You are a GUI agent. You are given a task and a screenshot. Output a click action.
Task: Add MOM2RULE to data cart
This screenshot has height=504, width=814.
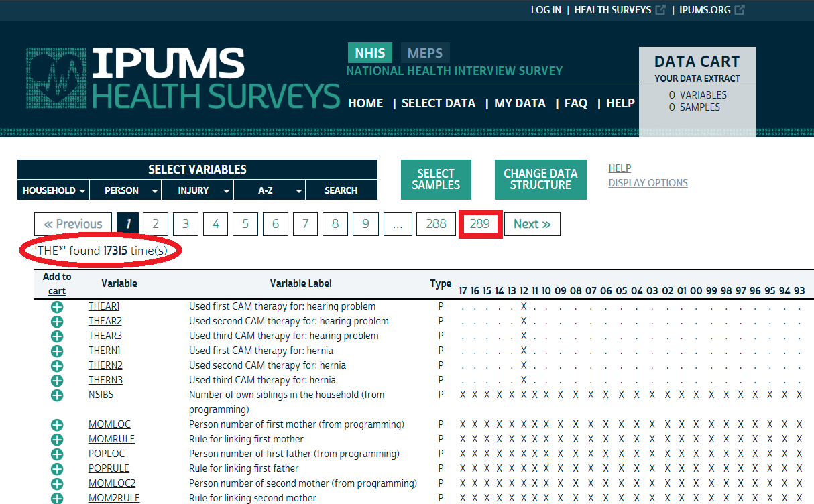pos(57,497)
